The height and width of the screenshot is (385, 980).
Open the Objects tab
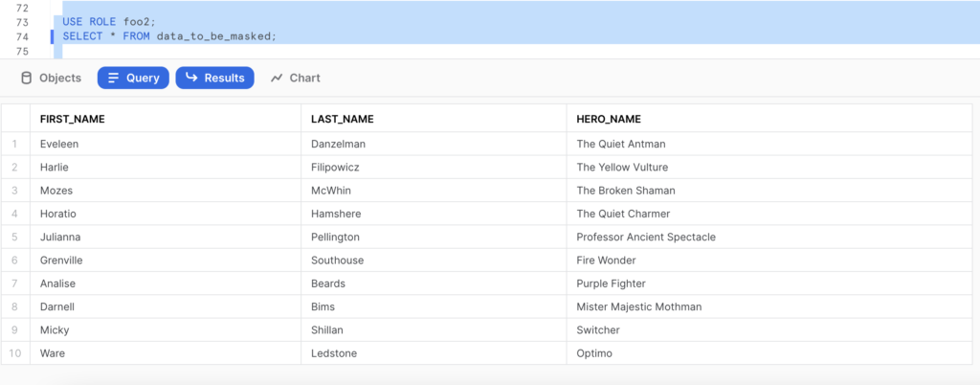(x=52, y=79)
